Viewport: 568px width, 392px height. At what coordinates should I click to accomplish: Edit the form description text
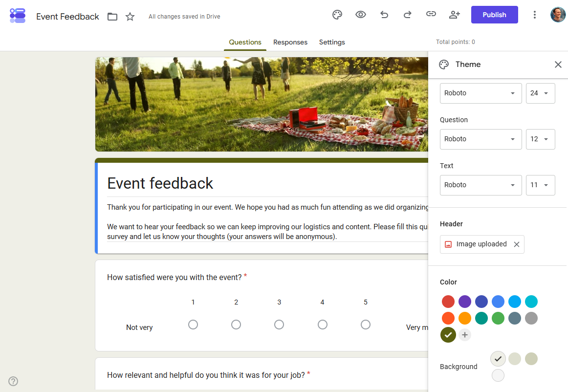click(268, 222)
